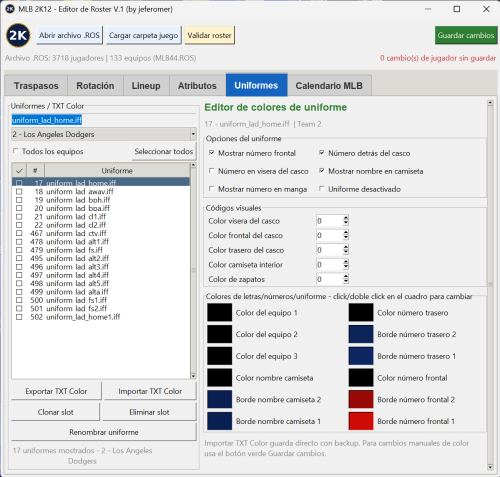The image size is (500, 477).
Task: Click Borde nombre camiseta 1 swatch
Action: (x=219, y=421)
